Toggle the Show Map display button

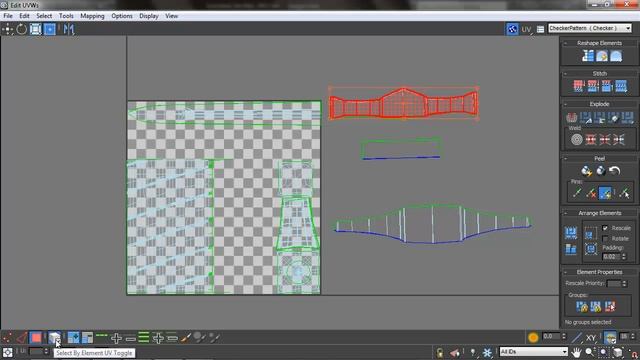click(x=512, y=29)
